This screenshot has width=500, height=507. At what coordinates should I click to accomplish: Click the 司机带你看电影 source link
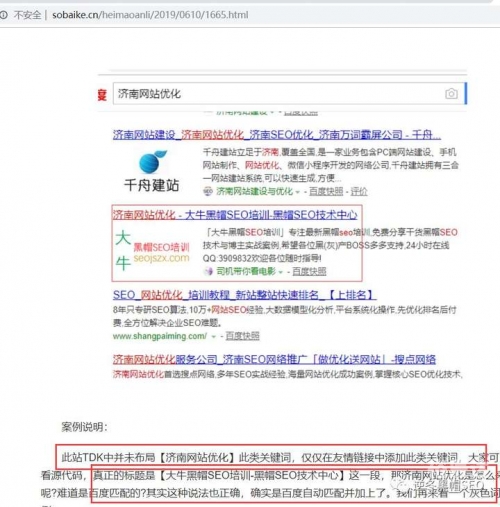[246, 271]
